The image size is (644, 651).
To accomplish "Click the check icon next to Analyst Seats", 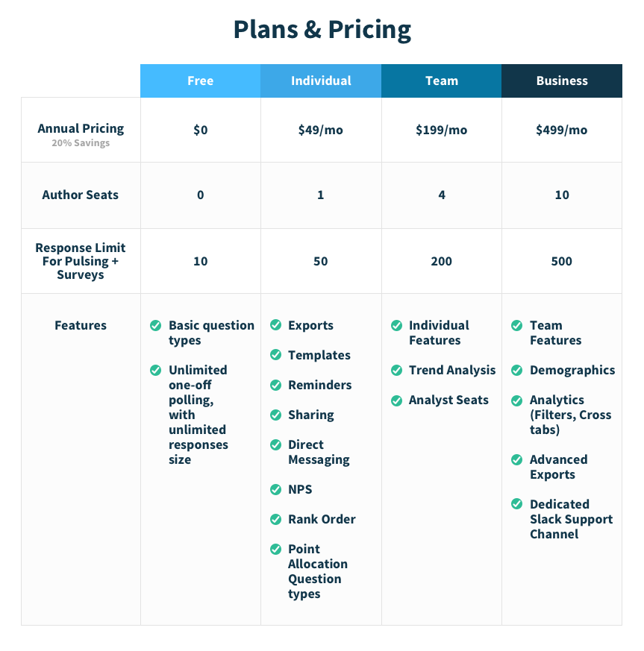I will coord(397,400).
